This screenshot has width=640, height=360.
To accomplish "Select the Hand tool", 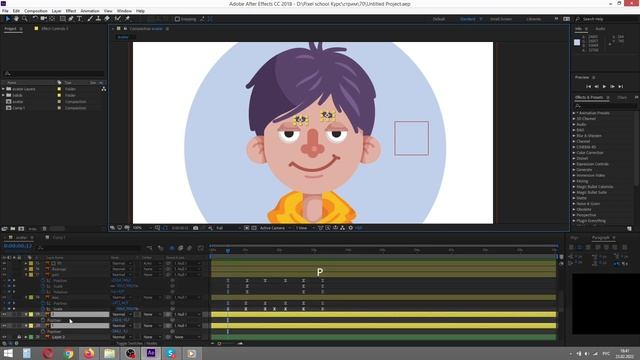I will pos(16,19).
